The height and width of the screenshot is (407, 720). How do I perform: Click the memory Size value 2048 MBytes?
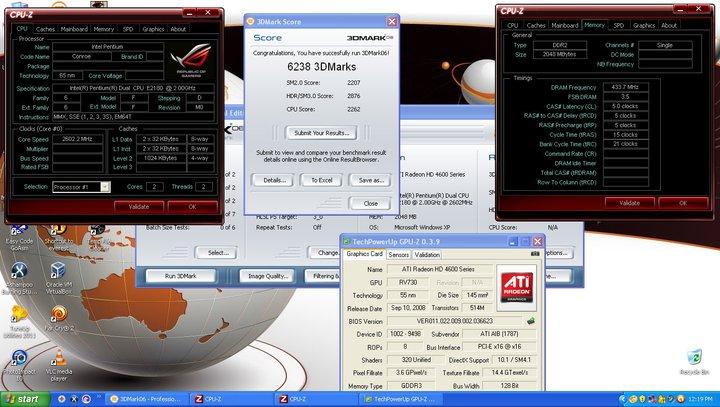click(x=559, y=54)
